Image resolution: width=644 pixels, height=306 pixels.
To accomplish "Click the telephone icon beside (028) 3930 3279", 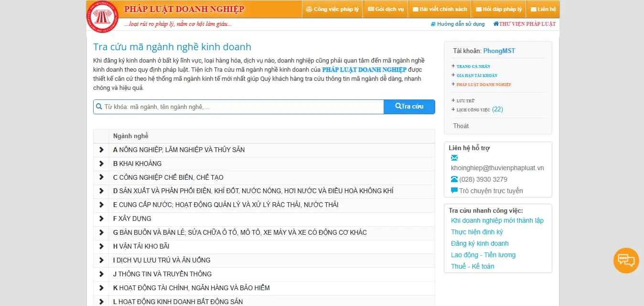I will click(454, 179).
